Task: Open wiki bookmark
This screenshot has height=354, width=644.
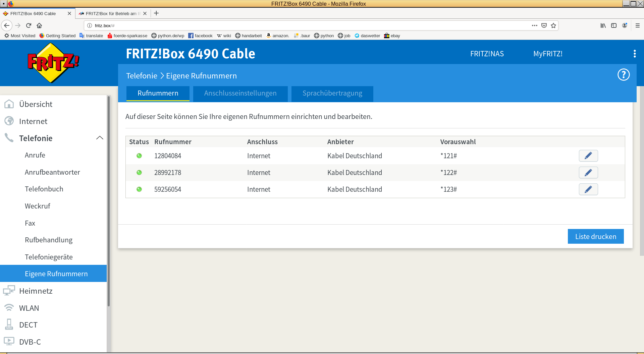Action: 224,36
